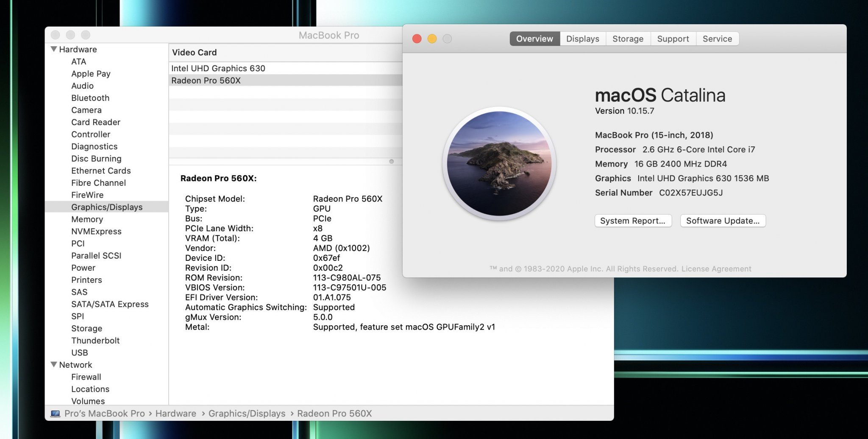
Task: Select Locations under Network
Action: click(x=90, y=389)
